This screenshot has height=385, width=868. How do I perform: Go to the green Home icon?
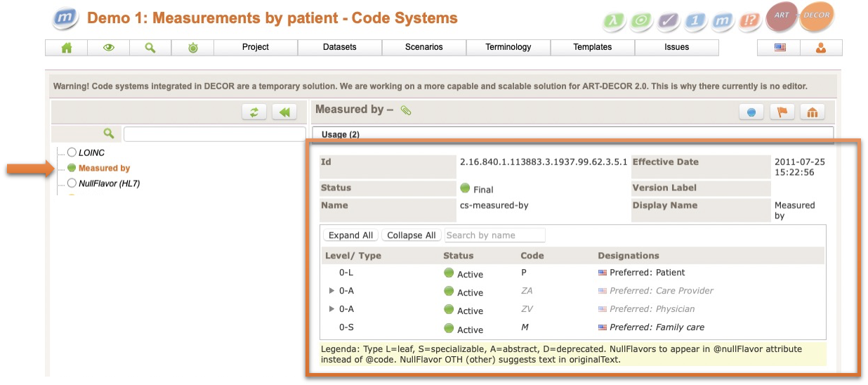click(x=67, y=47)
